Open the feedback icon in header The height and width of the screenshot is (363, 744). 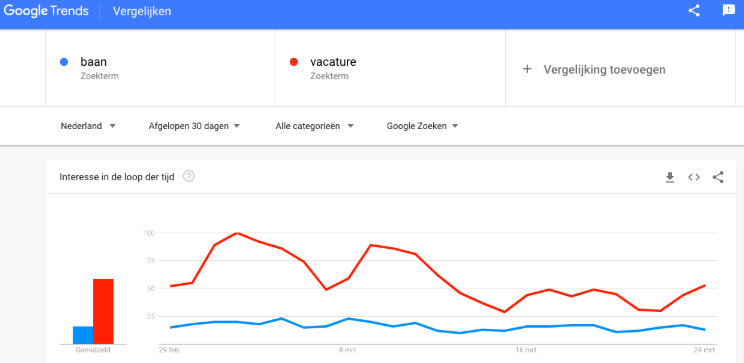[x=728, y=11]
